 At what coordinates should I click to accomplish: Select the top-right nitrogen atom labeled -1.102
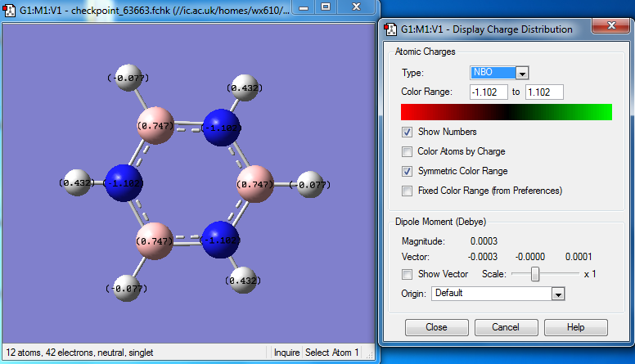click(221, 128)
